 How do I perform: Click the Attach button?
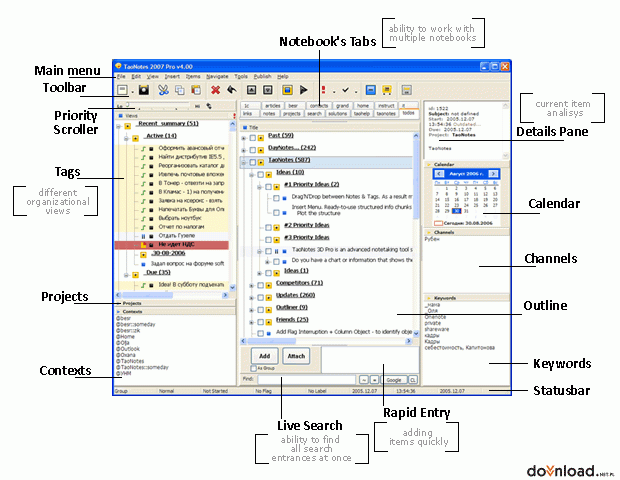(x=296, y=356)
